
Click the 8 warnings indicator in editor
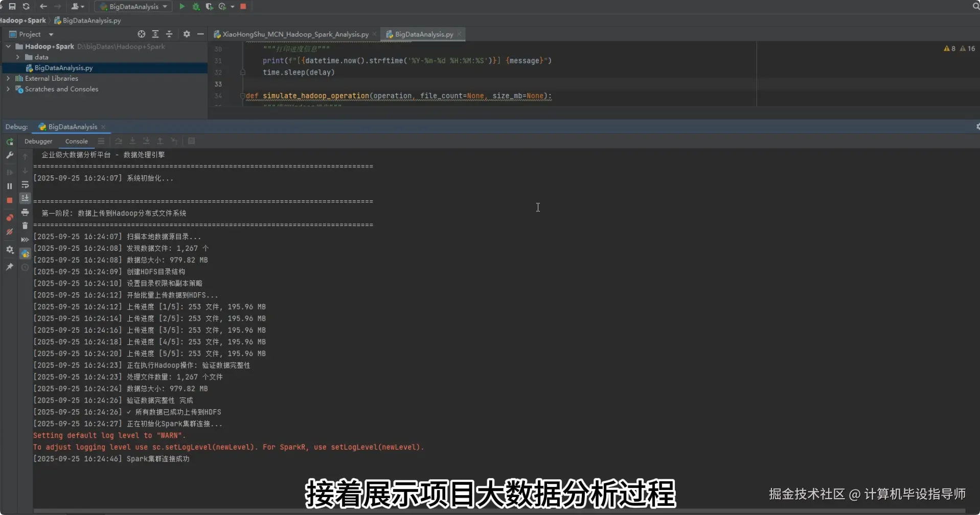click(949, 49)
